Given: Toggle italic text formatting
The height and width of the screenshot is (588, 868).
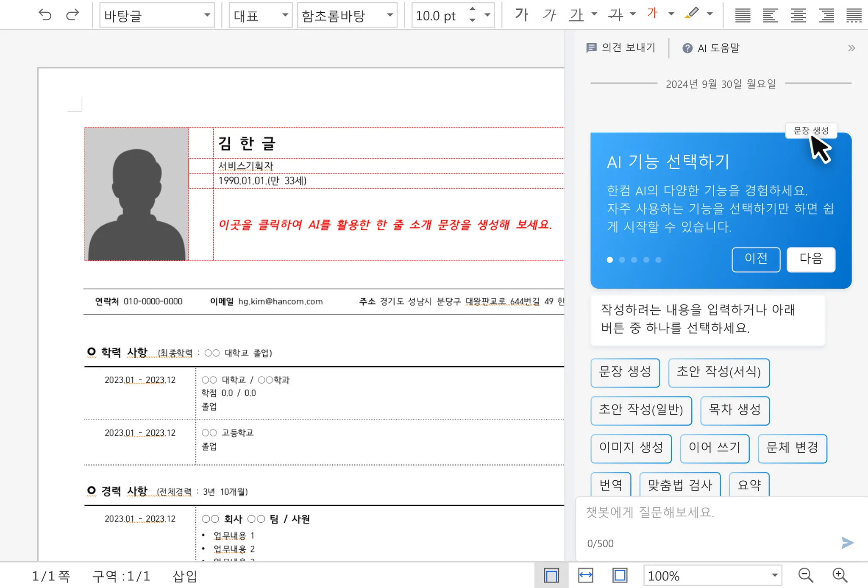Looking at the screenshot, I should [x=549, y=15].
